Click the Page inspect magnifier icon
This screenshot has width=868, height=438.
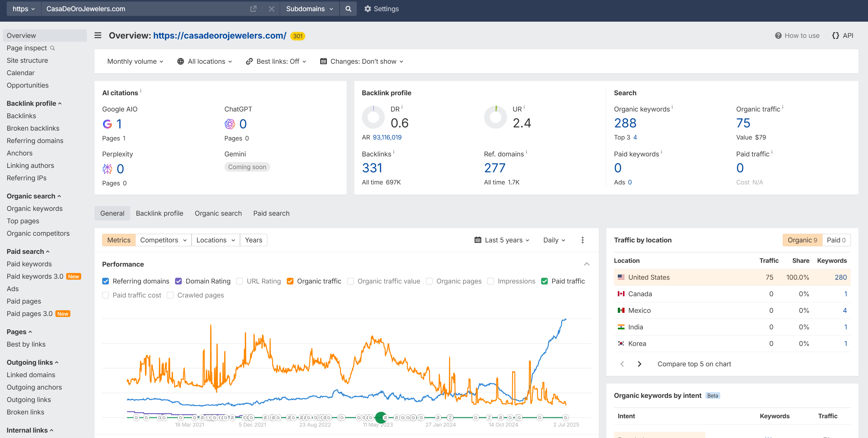coord(53,48)
